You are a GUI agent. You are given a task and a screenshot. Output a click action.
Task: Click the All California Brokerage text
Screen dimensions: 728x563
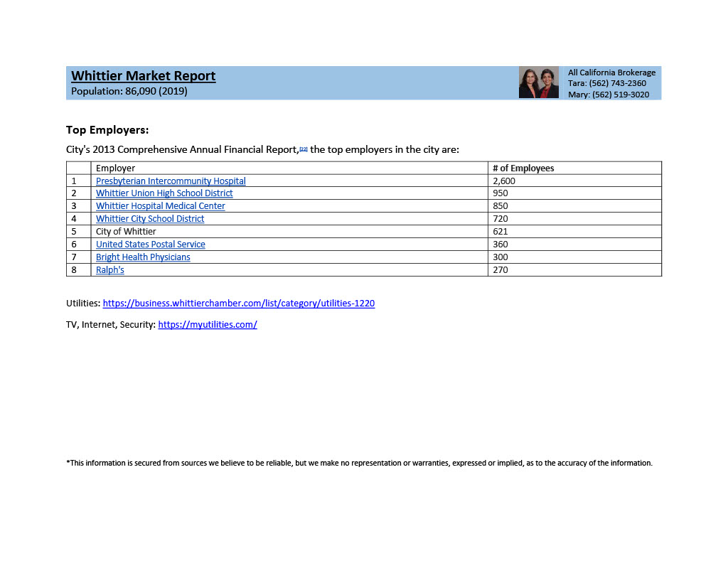tap(611, 73)
